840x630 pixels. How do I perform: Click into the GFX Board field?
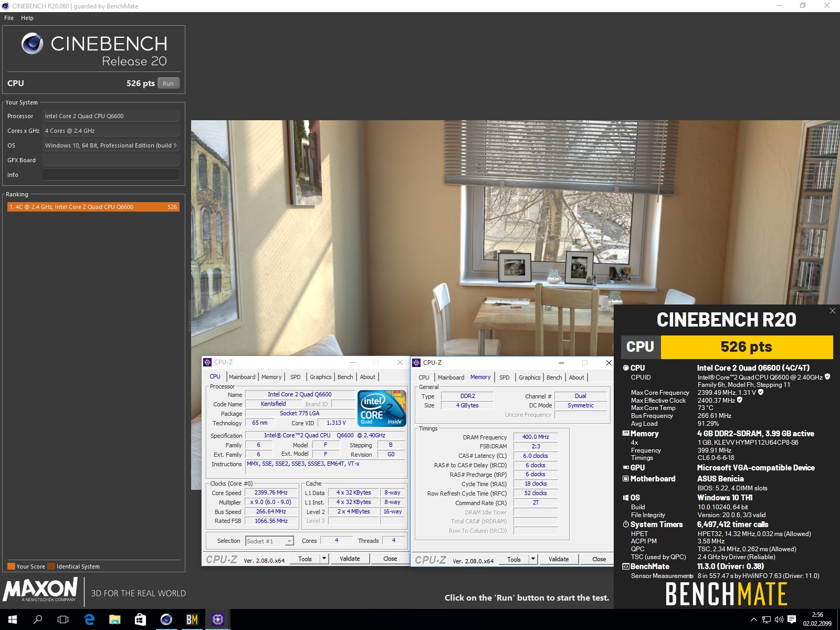pos(111,160)
